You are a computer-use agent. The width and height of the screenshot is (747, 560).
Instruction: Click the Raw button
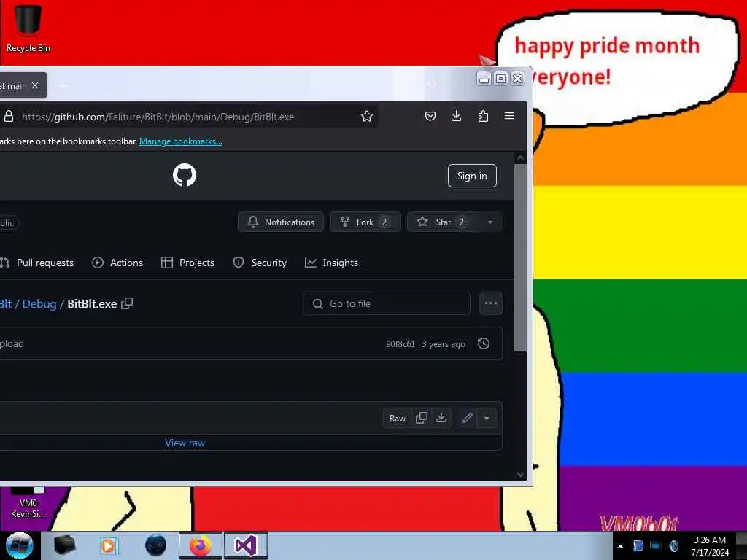pos(398,418)
